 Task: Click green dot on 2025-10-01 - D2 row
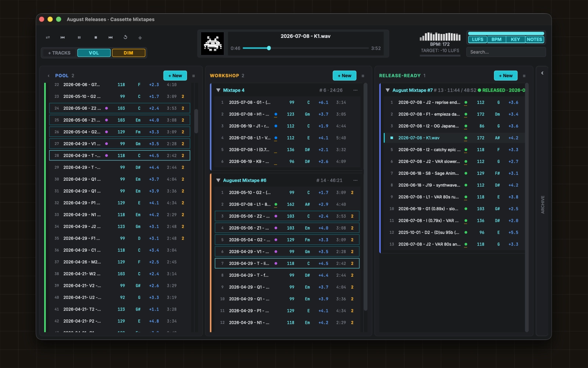click(x=466, y=233)
